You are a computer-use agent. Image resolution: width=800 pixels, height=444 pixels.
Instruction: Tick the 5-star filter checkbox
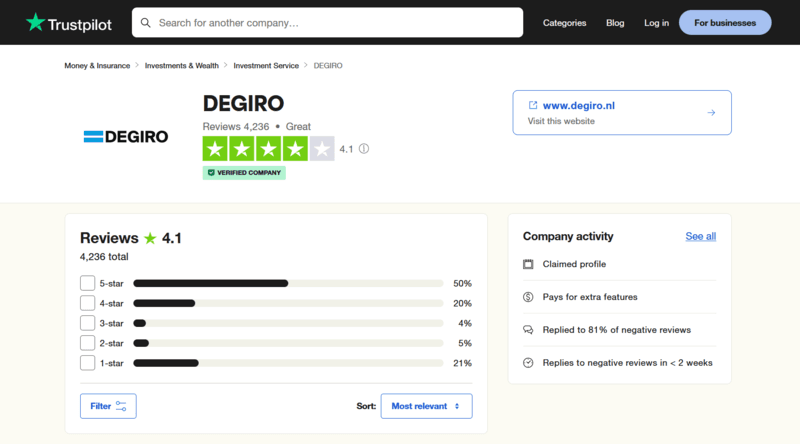click(x=87, y=283)
